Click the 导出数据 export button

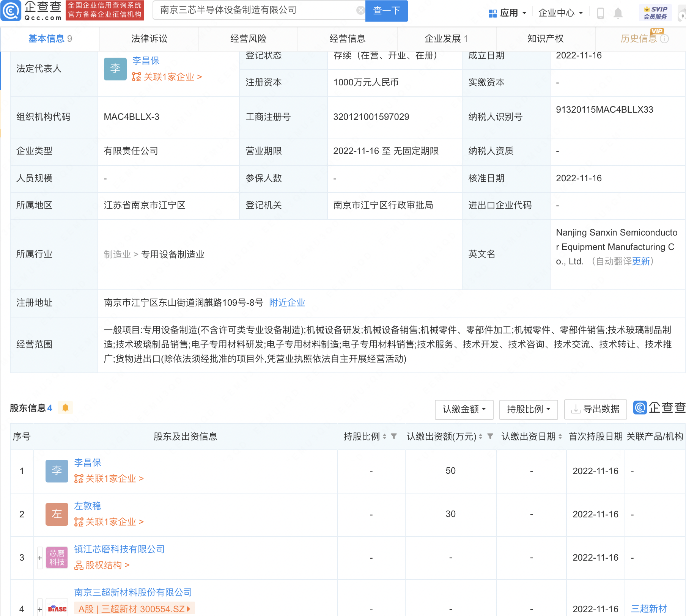coord(596,409)
